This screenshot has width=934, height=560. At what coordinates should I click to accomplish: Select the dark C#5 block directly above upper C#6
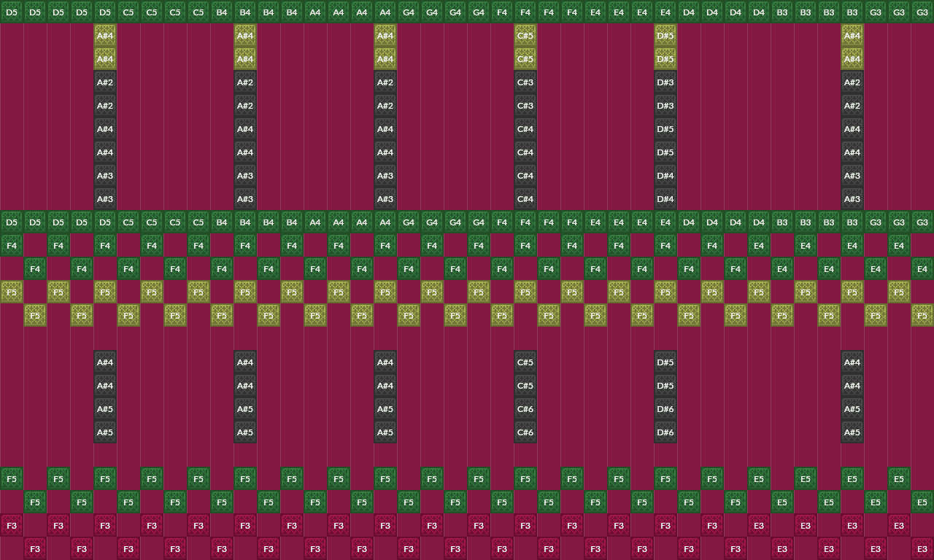pyautogui.click(x=525, y=385)
